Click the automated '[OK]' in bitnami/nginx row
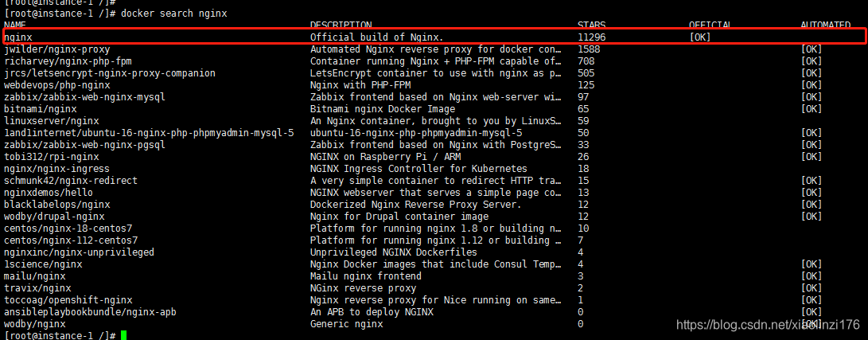 tap(812, 109)
